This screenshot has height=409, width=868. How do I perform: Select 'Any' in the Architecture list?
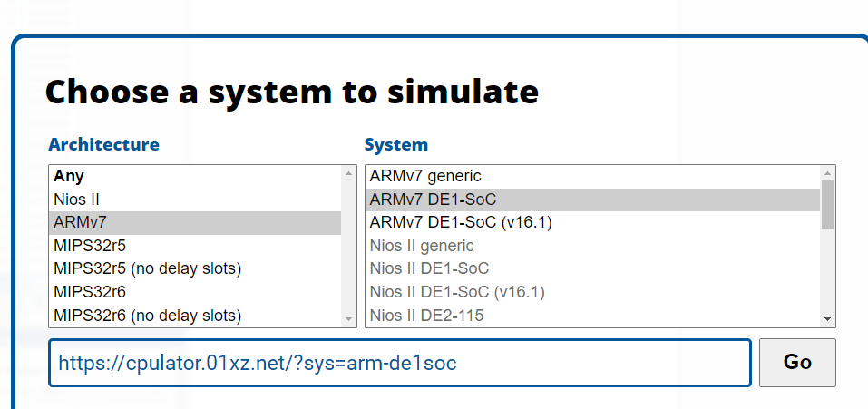click(x=195, y=177)
